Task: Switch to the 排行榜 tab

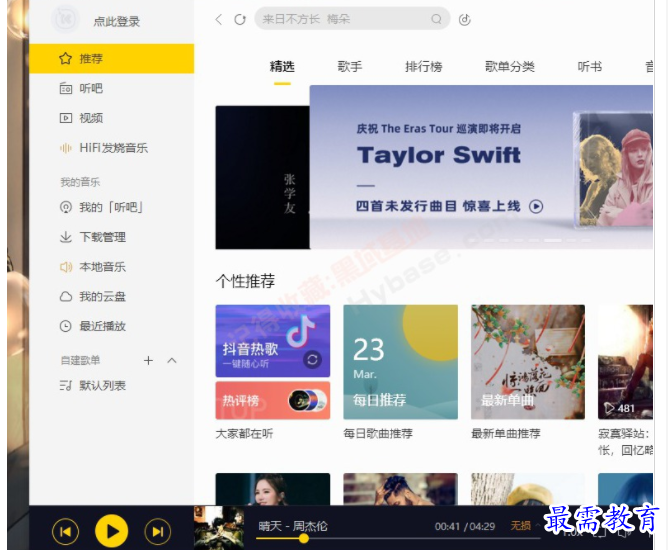Action: coord(423,66)
